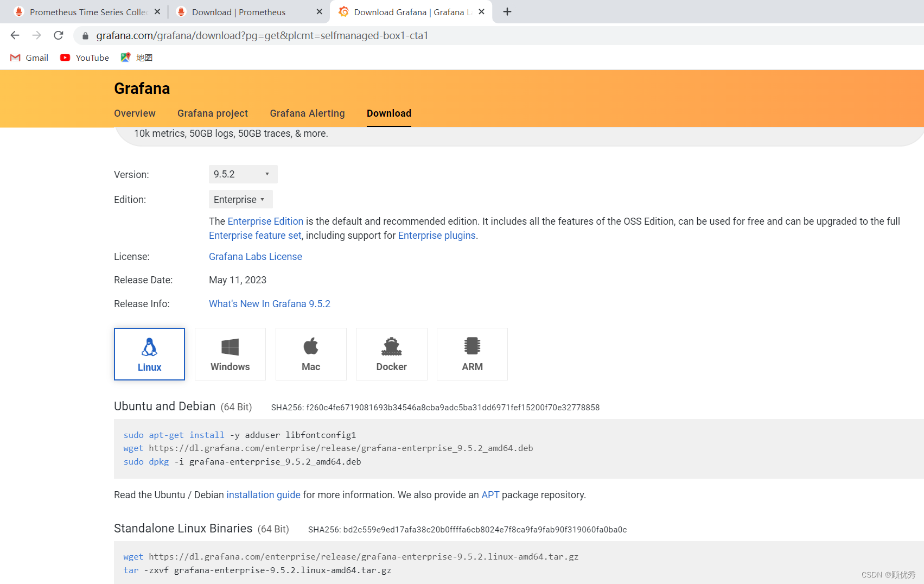Open the Ubuntu Debian installation guide
This screenshot has width=924, height=584.
(x=264, y=494)
